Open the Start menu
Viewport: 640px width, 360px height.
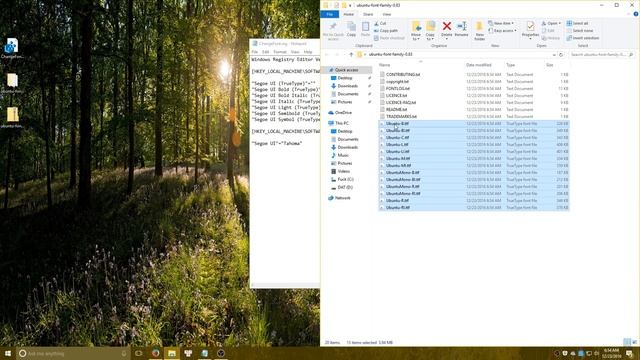tap(8, 353)
